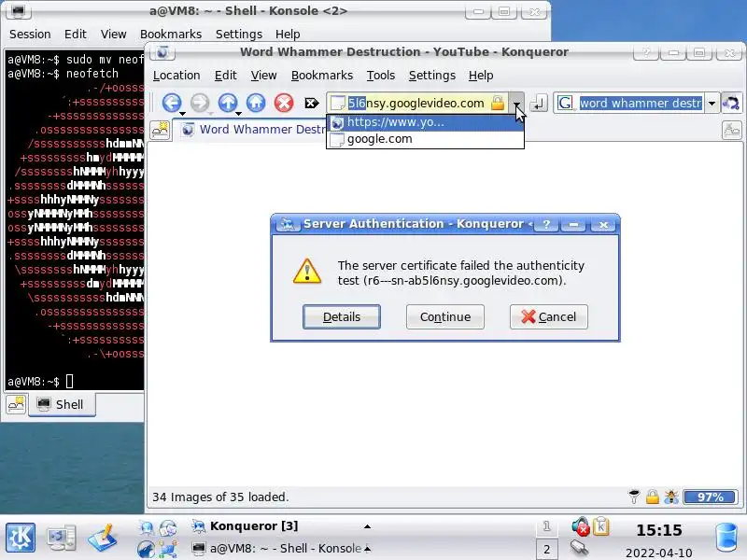The height and width of the screenshot is (560, 747).
Task: Click inside the googlevideo.com URL field
Action: coord(416,103)
